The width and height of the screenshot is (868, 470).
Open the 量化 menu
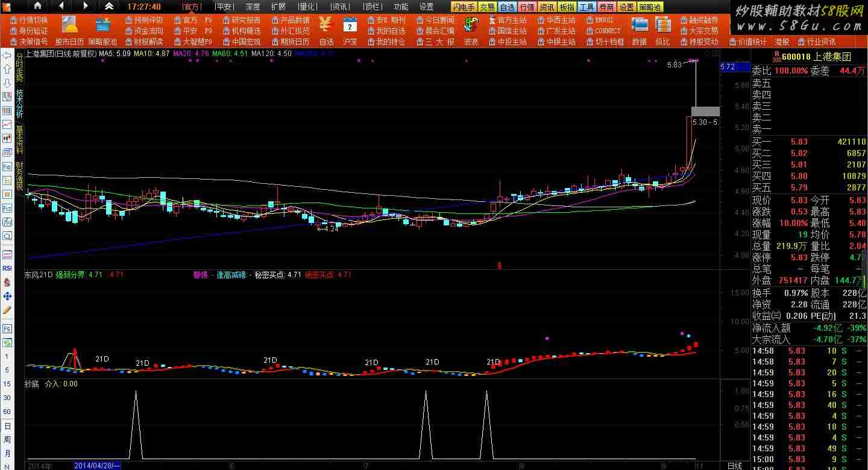point(307,7)
